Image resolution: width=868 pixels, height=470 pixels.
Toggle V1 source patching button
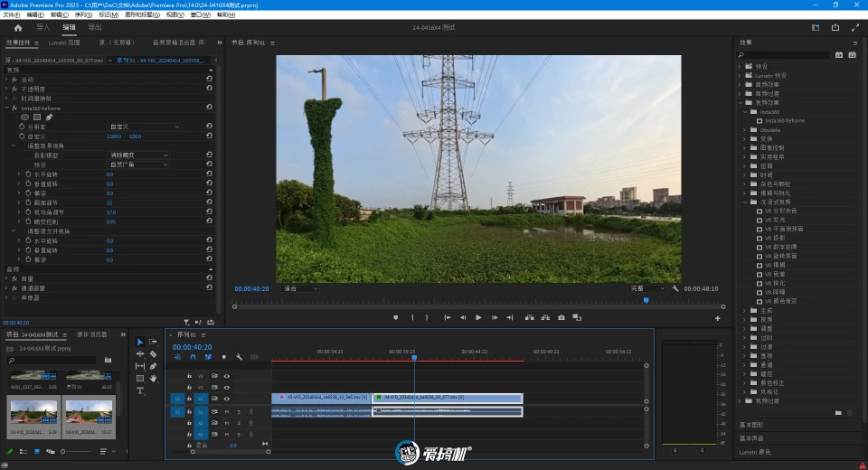pos(177,399)
